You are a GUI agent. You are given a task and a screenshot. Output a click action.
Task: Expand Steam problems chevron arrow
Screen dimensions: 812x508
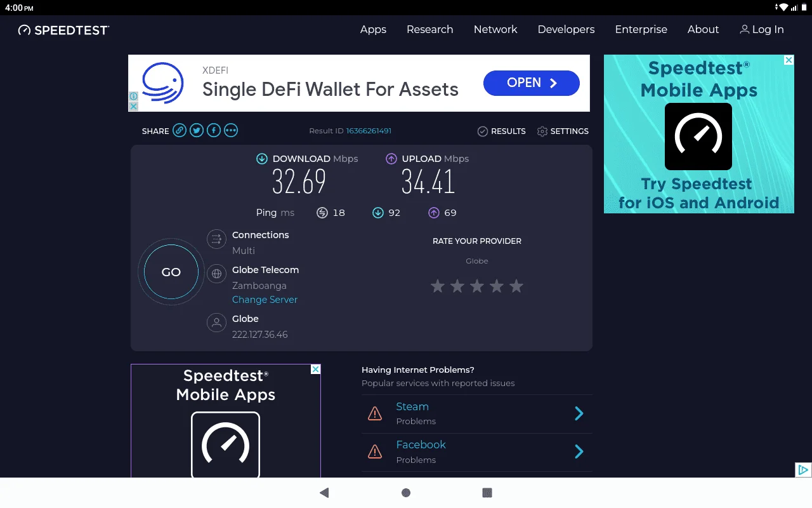pyautogui.click(x=579, y=414)
